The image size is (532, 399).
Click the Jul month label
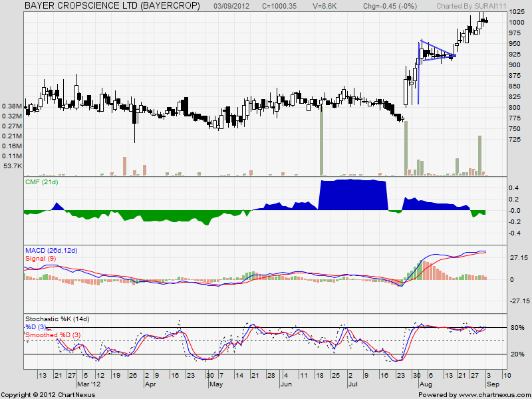[353, 384]
